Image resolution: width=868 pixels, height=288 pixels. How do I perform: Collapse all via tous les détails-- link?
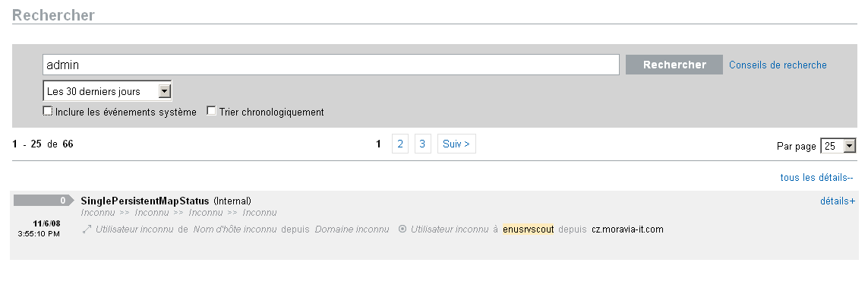coord(816,178)
